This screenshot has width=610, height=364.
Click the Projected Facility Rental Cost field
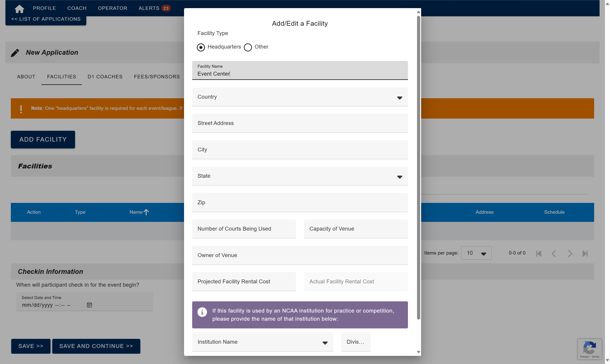[244, 282]
